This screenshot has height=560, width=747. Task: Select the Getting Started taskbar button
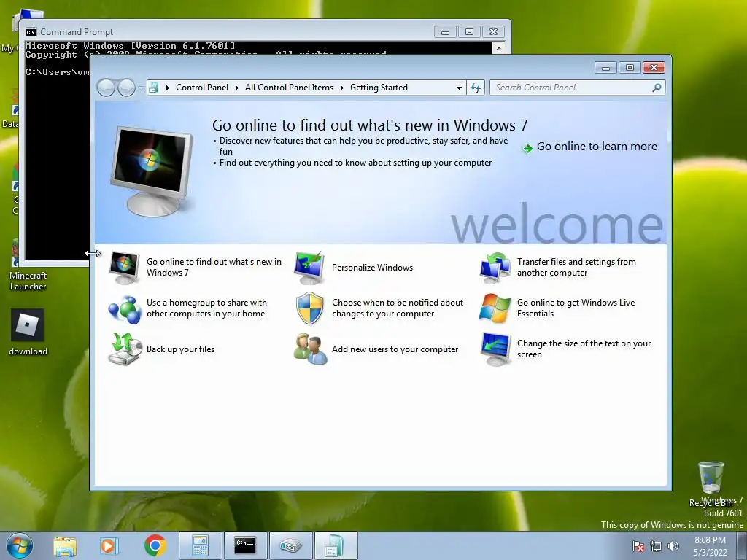[336, 545]
